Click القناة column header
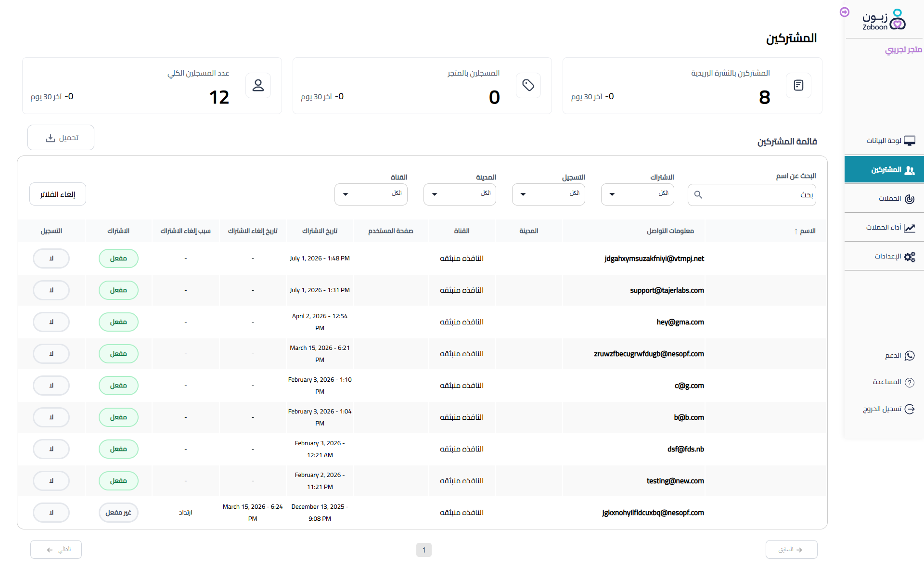Screen dimensions: 924x567 click(x=462, y=231)
